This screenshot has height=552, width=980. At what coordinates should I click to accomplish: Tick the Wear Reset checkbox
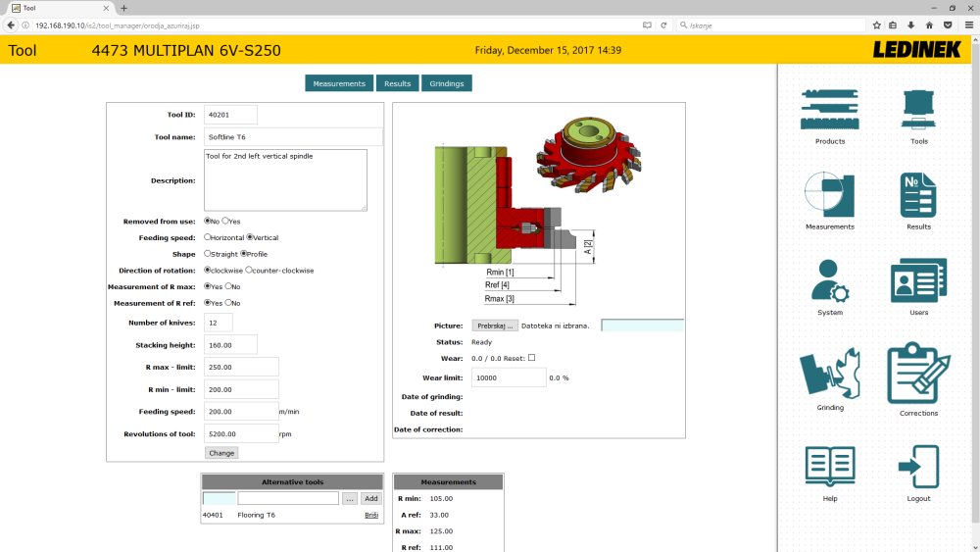coord(532,358)
